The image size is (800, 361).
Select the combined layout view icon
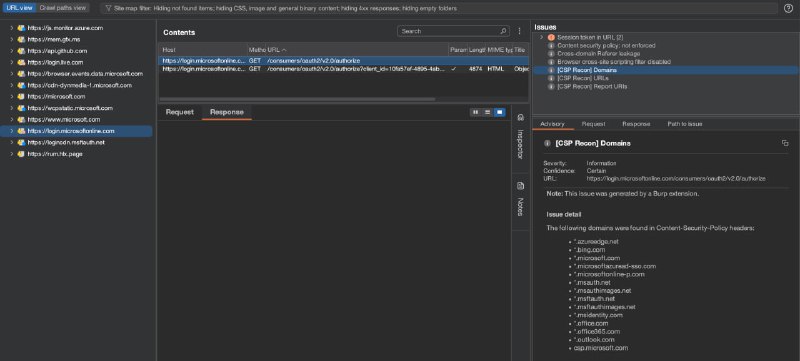pyautogui.click(x=499, y=112)
